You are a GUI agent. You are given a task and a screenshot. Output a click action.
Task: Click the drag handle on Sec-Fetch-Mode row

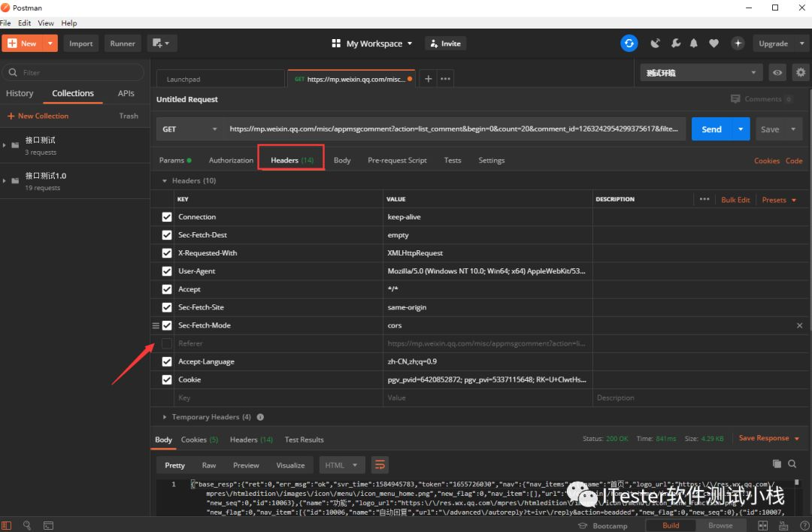[156, 325]
